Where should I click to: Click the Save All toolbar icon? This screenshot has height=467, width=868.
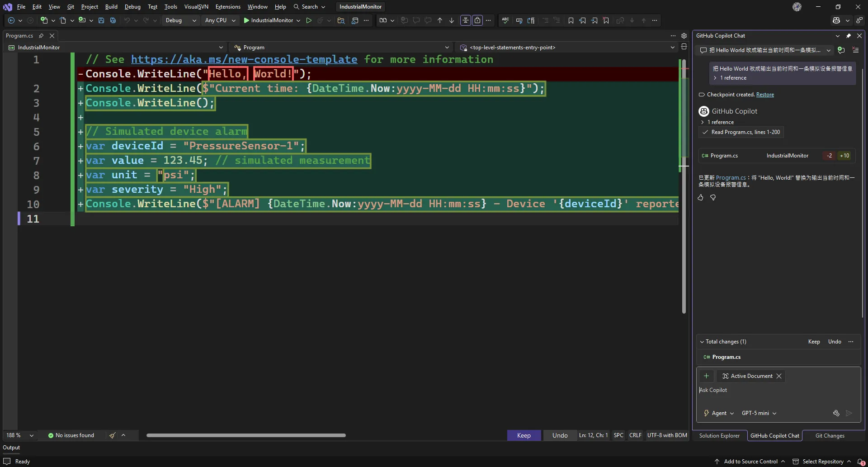click(113, 20)
